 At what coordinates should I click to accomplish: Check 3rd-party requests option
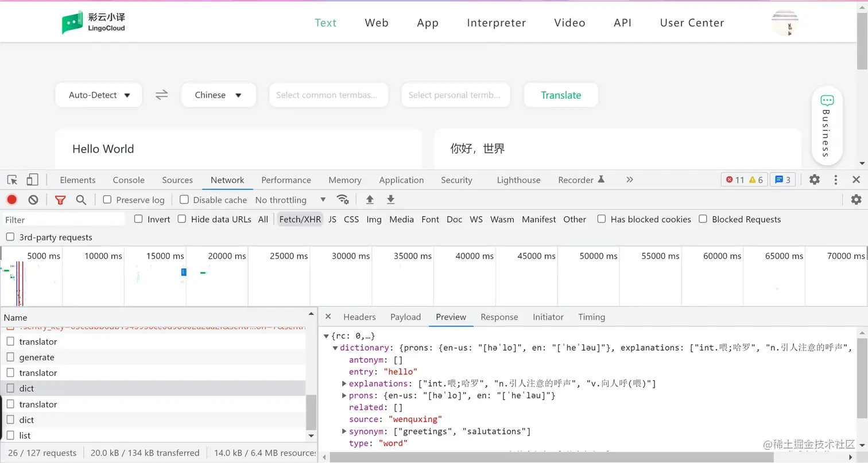[10, 237]
